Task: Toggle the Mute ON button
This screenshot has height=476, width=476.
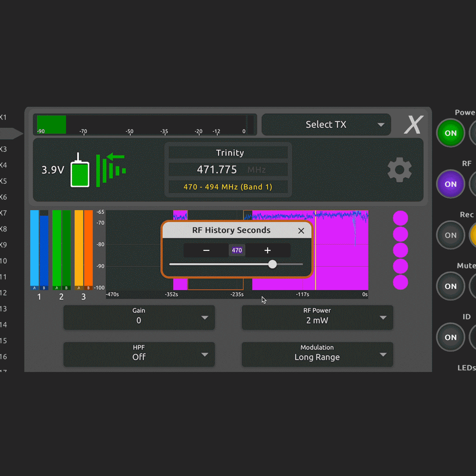Action: 450,286
